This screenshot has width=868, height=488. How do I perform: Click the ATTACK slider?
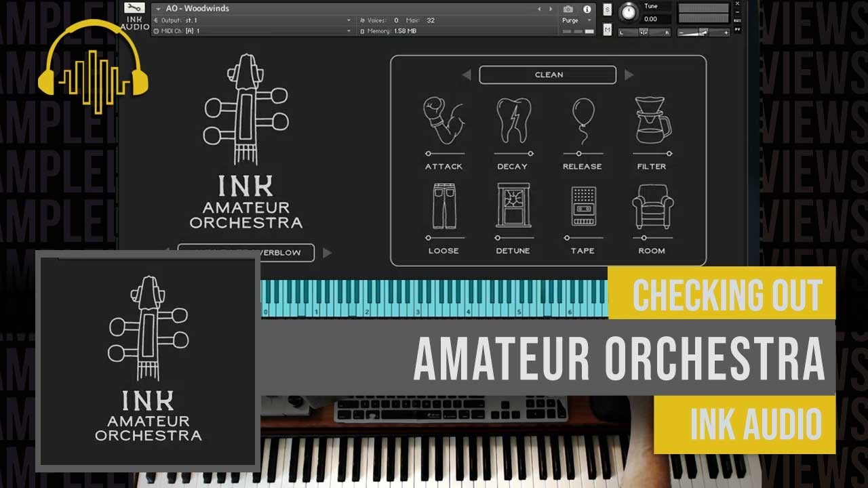pos(444,154)
